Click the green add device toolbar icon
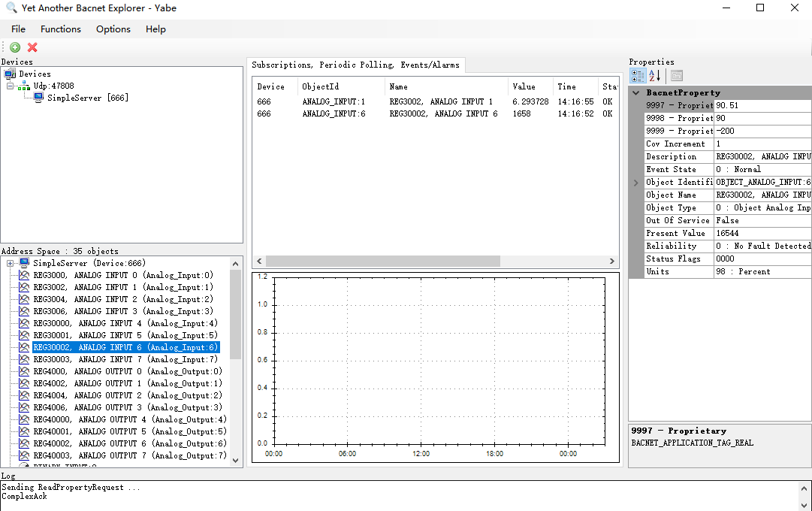Image resolution: width=812 pixels, height=511 pixels. tap(15, 47)
